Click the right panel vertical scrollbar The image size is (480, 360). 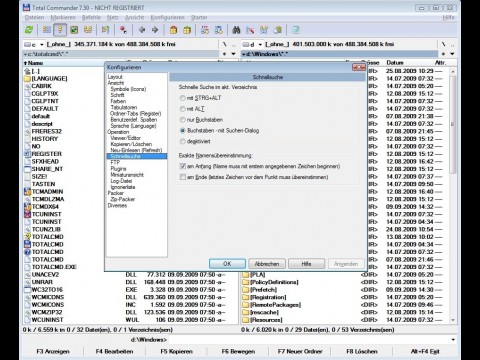[453, 195]
